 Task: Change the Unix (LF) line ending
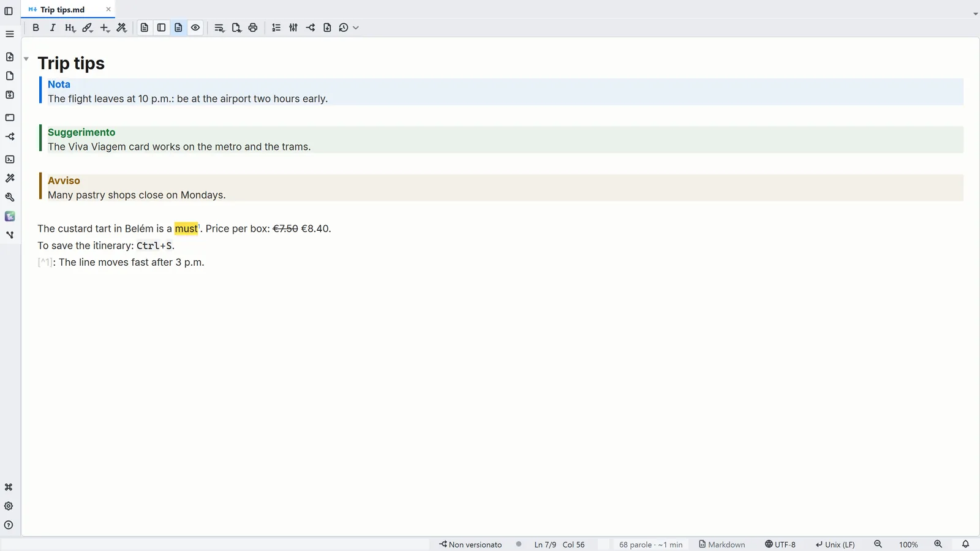(835, 544)
